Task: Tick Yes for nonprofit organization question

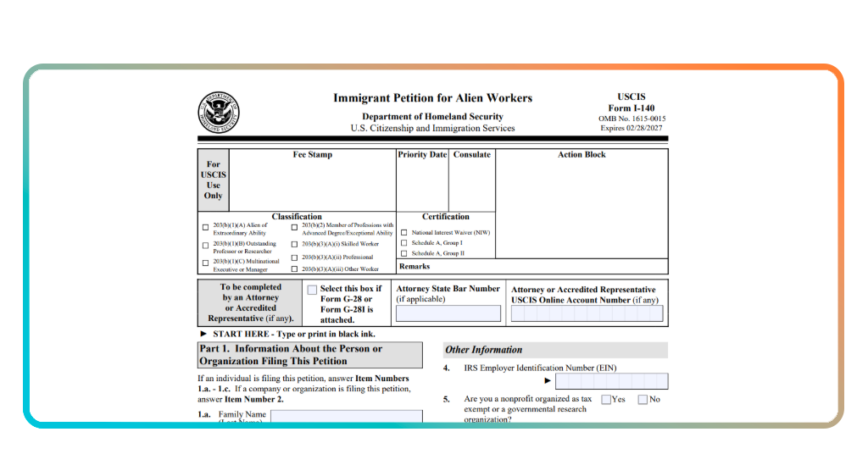Action: pos(606,399)
